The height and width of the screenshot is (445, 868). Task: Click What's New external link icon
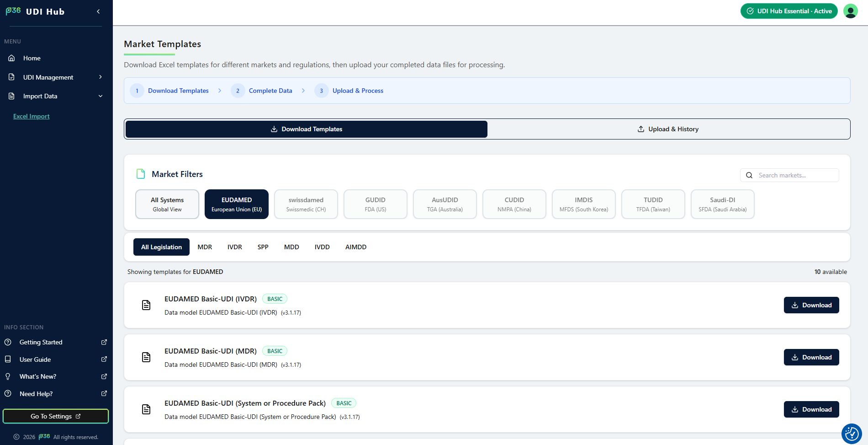pos(104,376)
